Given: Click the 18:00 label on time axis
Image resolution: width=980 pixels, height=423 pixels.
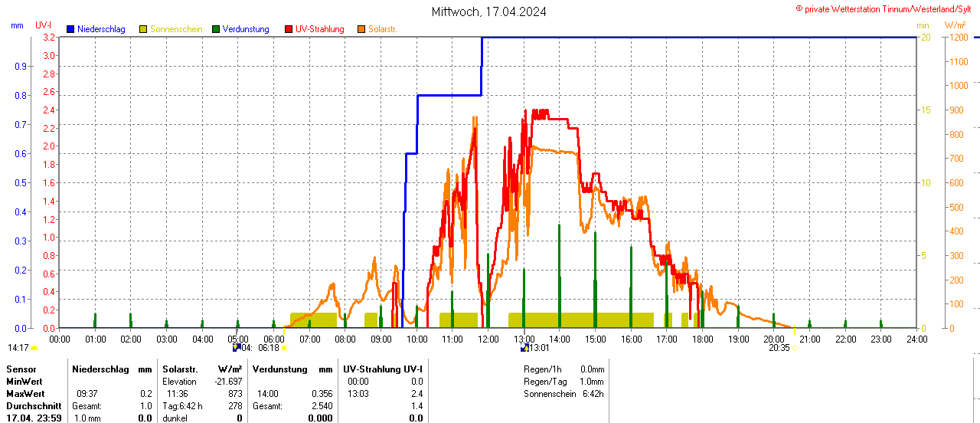Looking at the screenshot, I should [702, 339].
